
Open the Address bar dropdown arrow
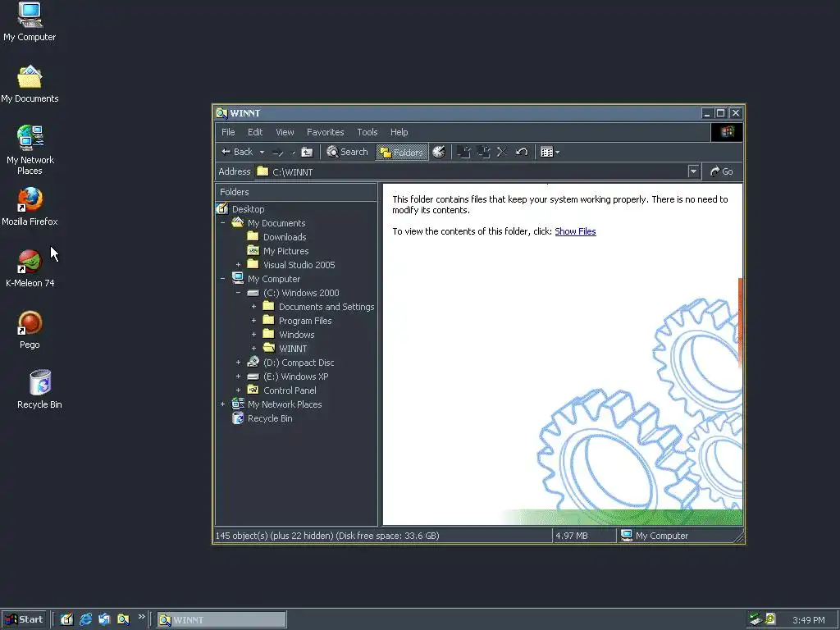pos(693,171)
